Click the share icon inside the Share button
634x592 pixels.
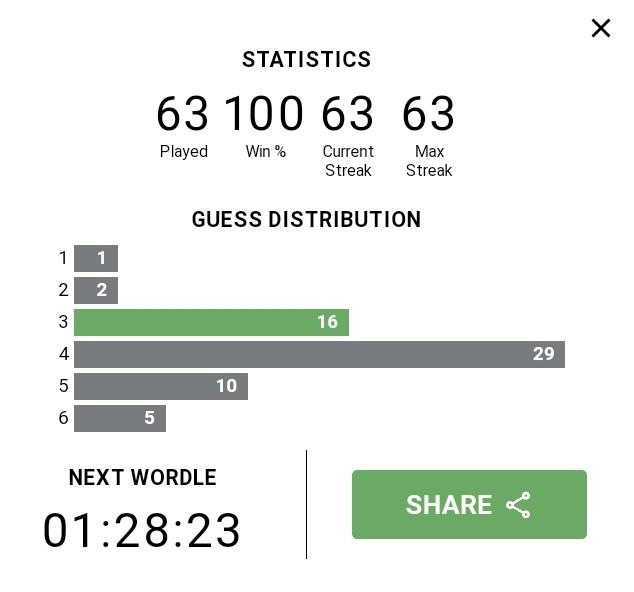[x=518, y=505]
